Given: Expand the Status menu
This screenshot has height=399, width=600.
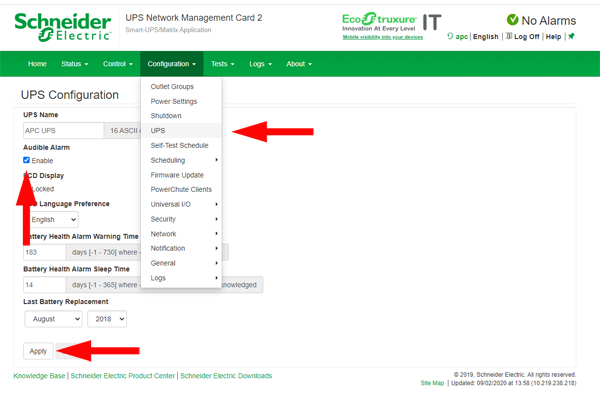Looking at the screenshot, I should click(75, 64).
